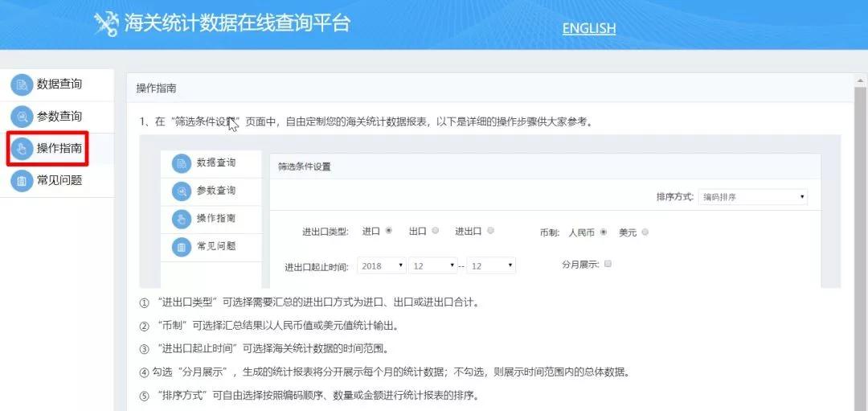The image size is (868, 411).
Task: Click the 参数查询 label in the guide image
Action: tap(216, 191)
